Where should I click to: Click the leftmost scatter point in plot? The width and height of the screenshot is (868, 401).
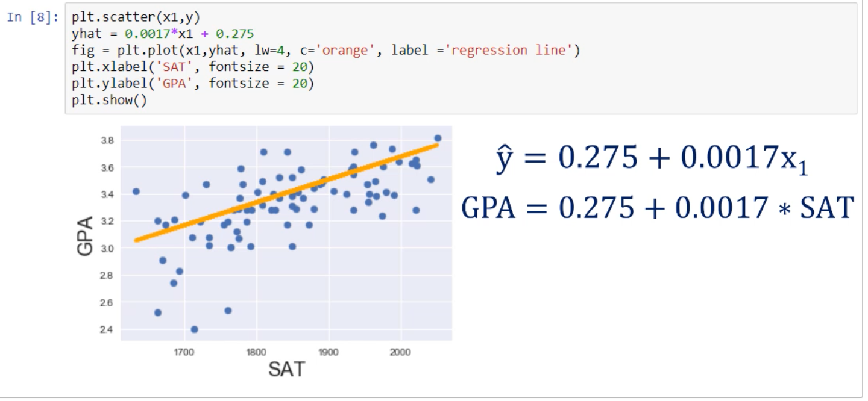136,191
